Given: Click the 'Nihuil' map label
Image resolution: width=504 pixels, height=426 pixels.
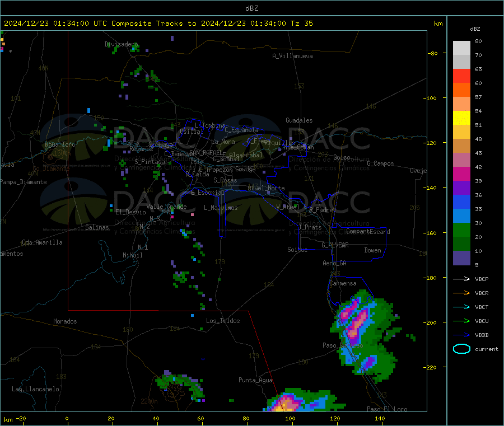Looking at the screenshot, I should pos(133,255).
